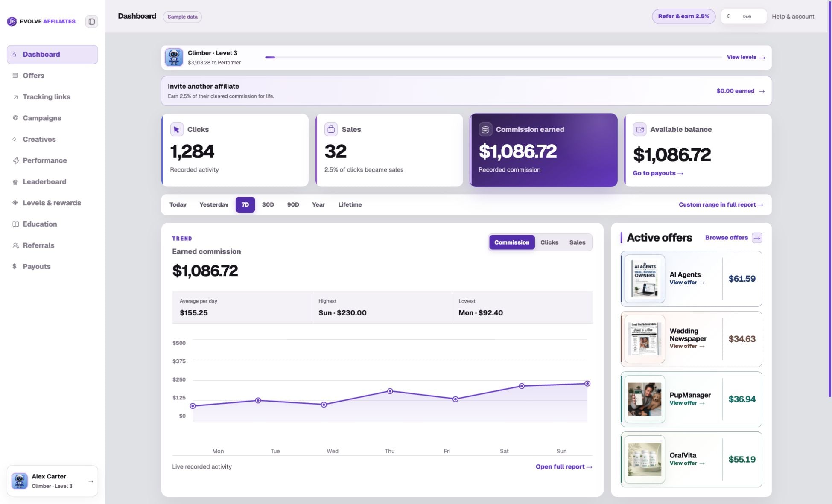View offer for Wedding Newspaper

(x=687, y=346)
